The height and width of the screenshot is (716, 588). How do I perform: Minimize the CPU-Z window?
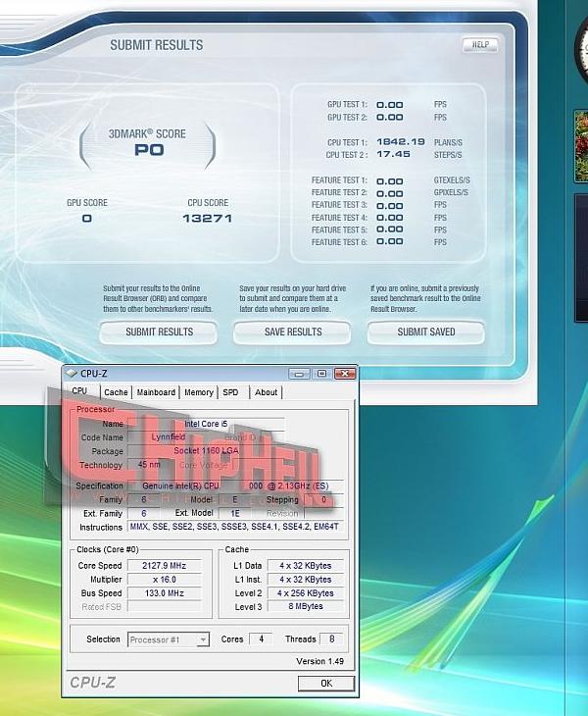click(299, 374)
